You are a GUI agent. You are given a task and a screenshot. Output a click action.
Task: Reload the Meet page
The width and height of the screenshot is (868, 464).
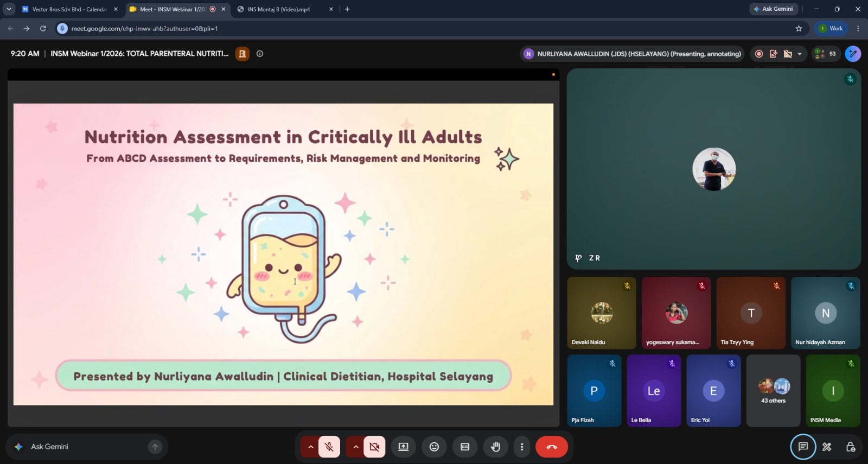[x=43, y=28]
